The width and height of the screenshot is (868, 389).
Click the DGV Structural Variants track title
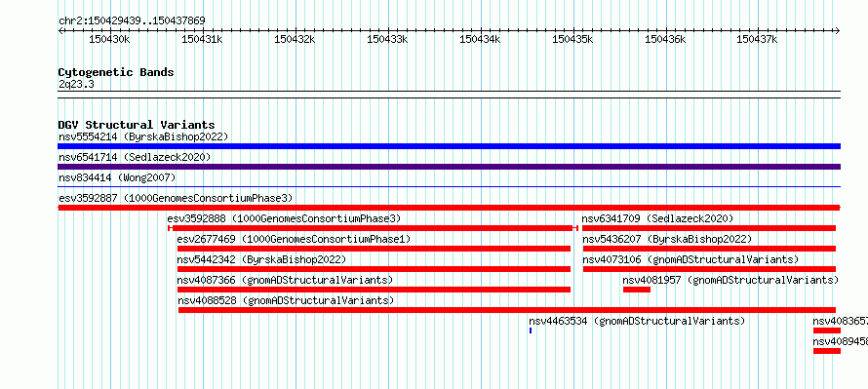pos(137,125)
